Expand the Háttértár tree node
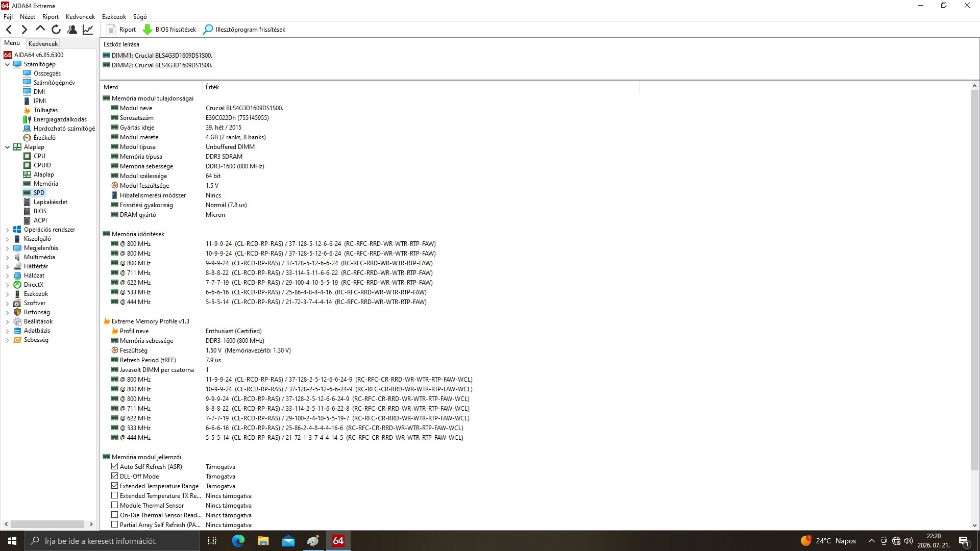 [7, 267]
